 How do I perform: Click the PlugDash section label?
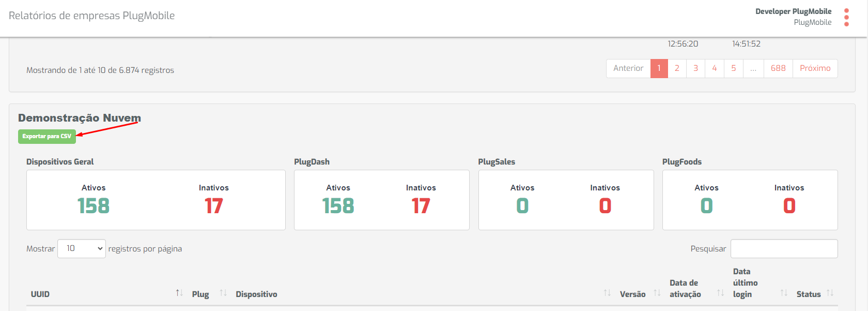coord(312,162)
